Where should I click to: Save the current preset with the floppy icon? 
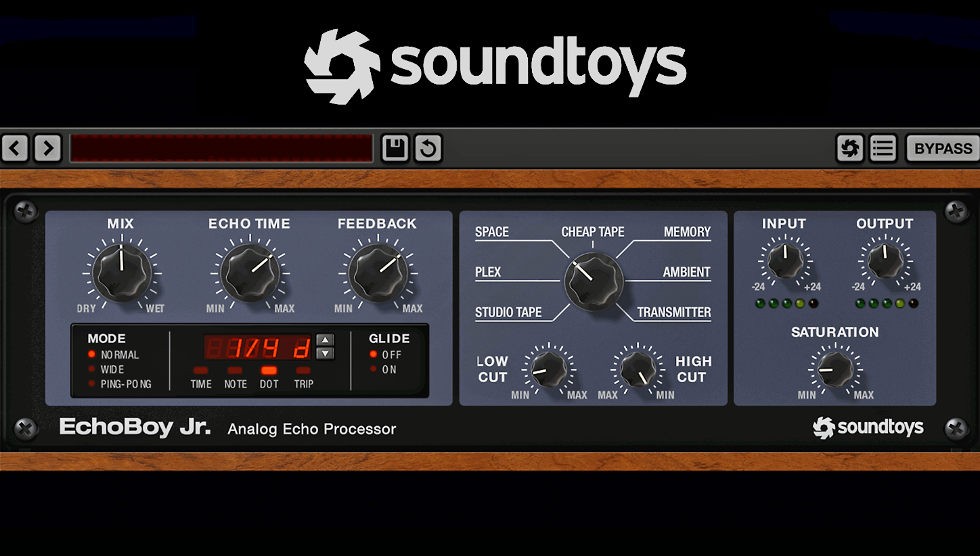click(x=395, y=148)
